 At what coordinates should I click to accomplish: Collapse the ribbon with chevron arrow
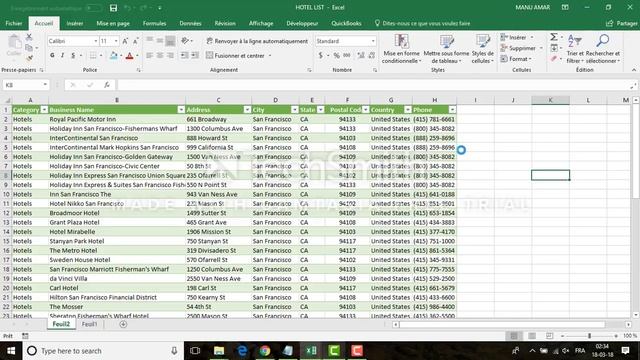point(634,70)
